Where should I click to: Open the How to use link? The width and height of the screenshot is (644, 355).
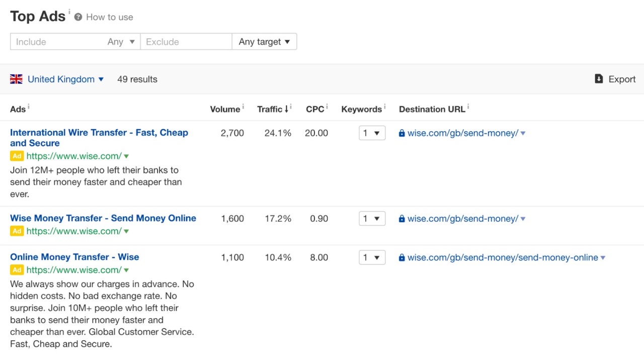click(x=109, y=17)
